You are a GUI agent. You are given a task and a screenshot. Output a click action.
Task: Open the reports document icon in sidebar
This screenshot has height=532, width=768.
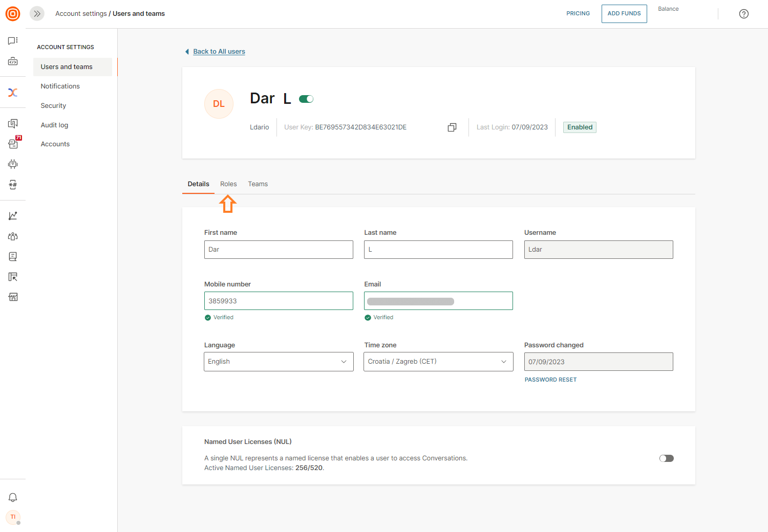click(13, 256)
